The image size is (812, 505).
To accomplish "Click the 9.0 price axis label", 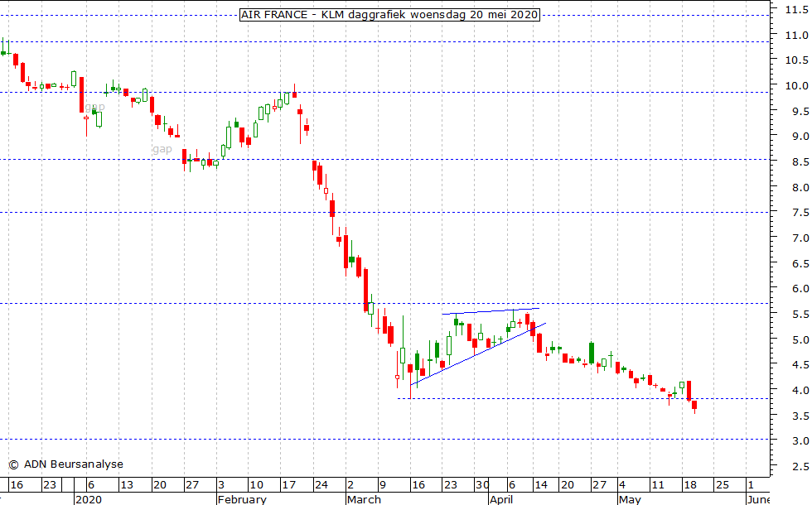I will point(800,136).
